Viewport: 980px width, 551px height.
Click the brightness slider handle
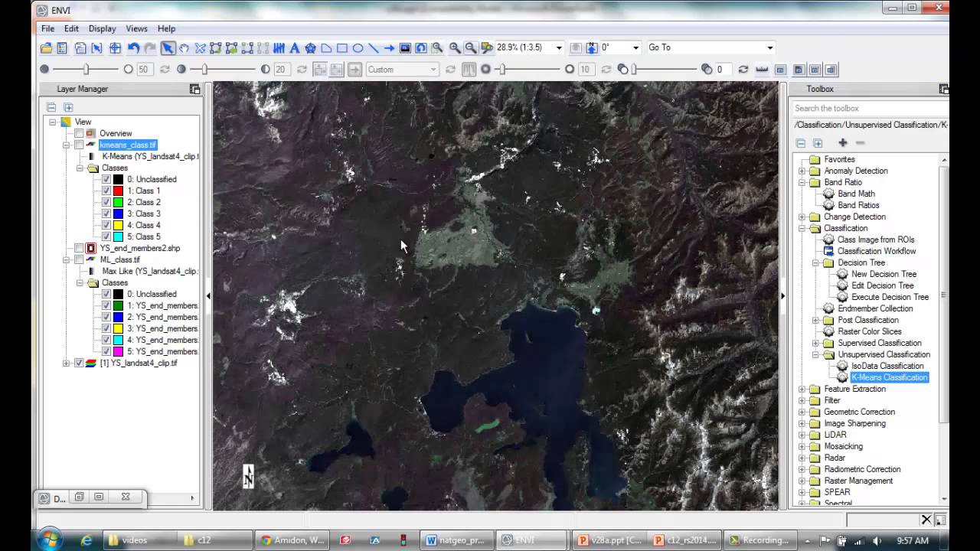(86, 69)
